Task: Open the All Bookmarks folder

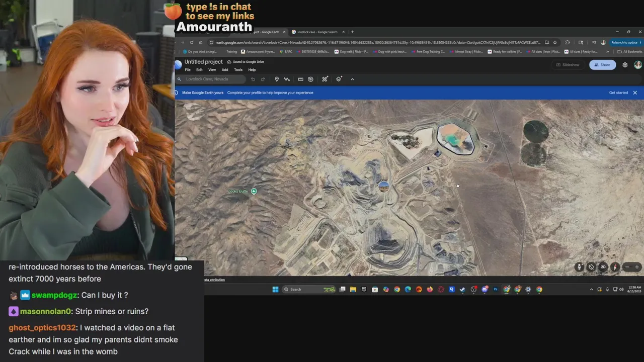Action: [x=630, y=51]
